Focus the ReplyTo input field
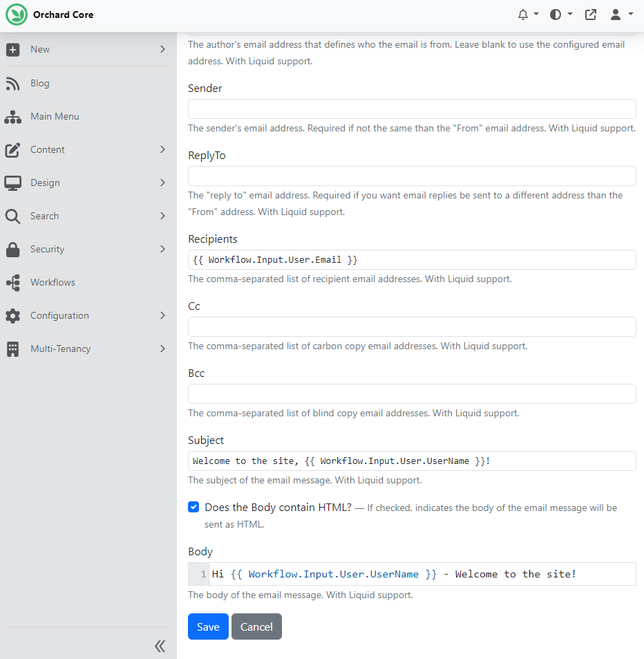 [412, 176]
